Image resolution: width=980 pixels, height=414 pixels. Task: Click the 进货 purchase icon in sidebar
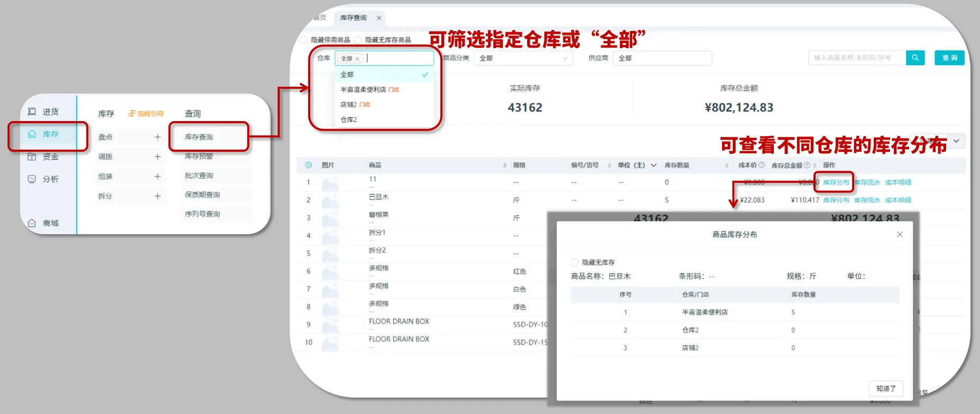(32, 112)
